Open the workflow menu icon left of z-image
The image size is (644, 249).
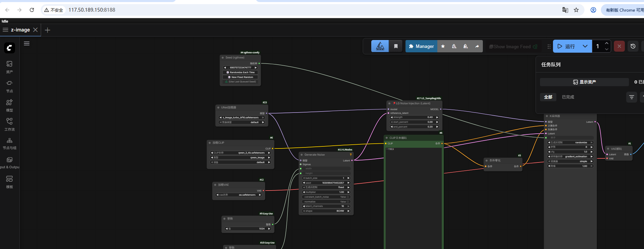tap(5, 30)
